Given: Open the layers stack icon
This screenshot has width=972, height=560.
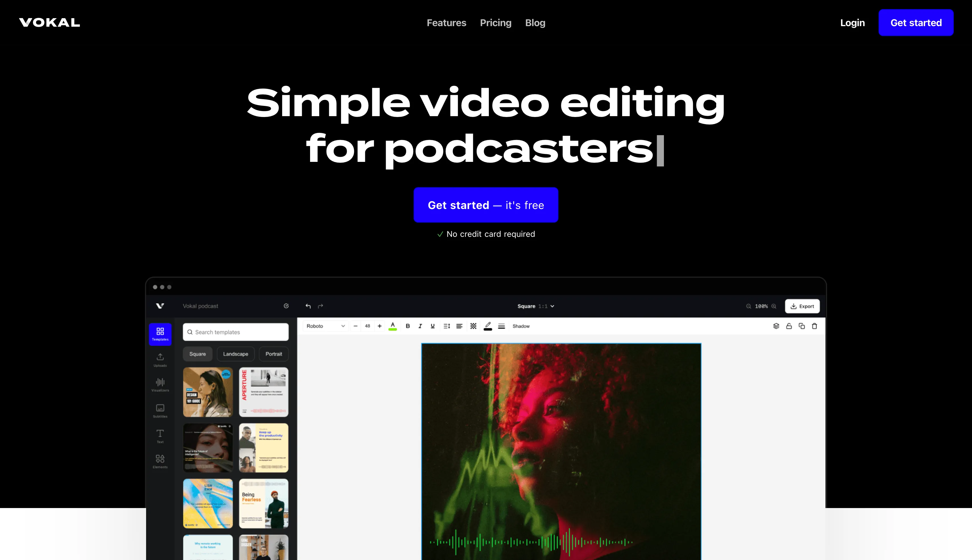Looking at the screenshot, I should (x=776, y=326).
